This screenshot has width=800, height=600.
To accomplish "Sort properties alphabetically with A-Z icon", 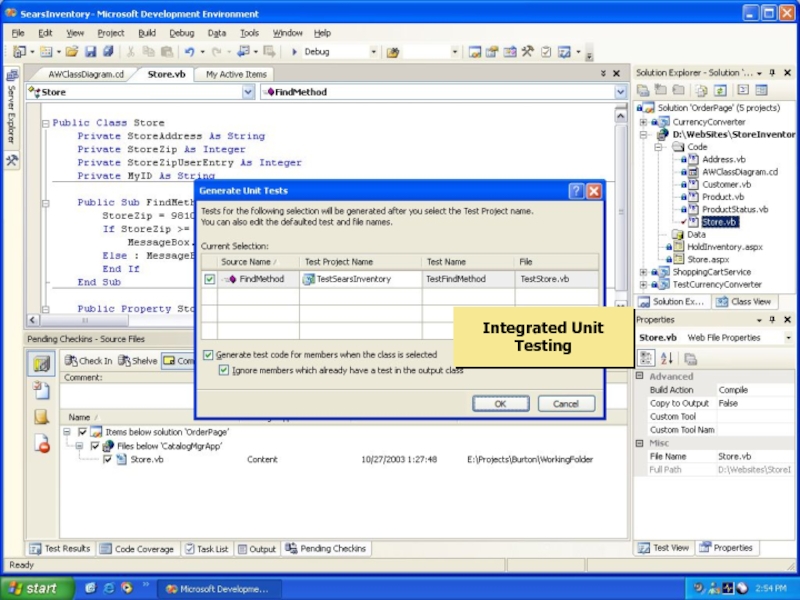I will point(665,359).
